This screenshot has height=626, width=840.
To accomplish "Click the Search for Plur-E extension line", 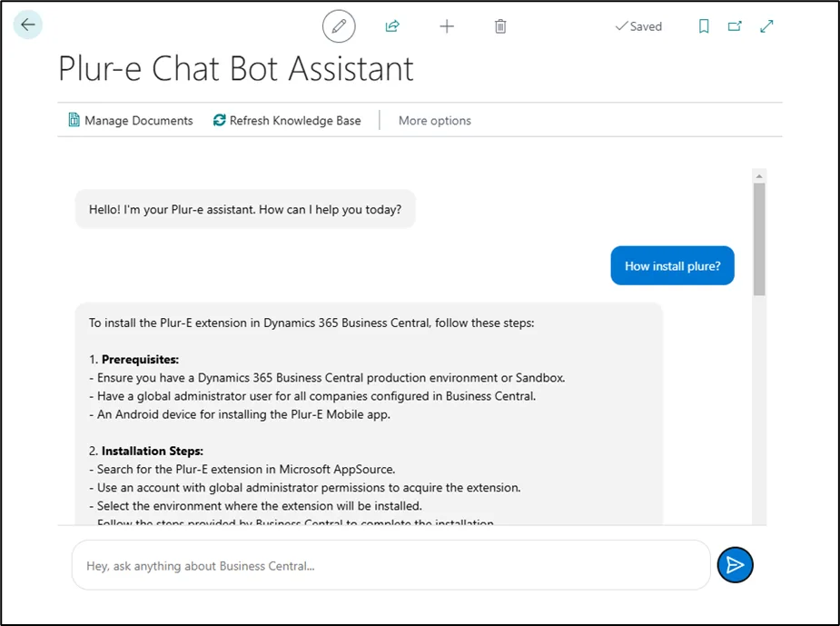I will tap(242, 469).
